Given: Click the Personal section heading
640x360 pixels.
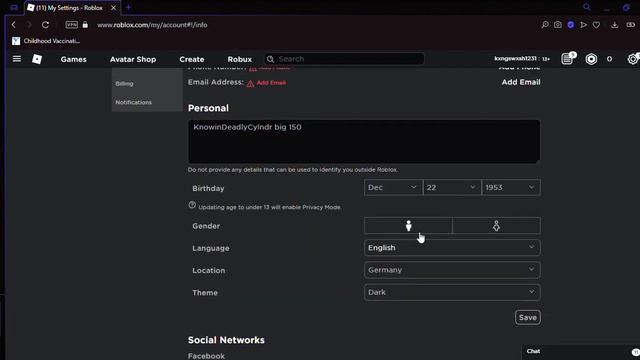Looking at the screenshot, I should coord(208,108).
